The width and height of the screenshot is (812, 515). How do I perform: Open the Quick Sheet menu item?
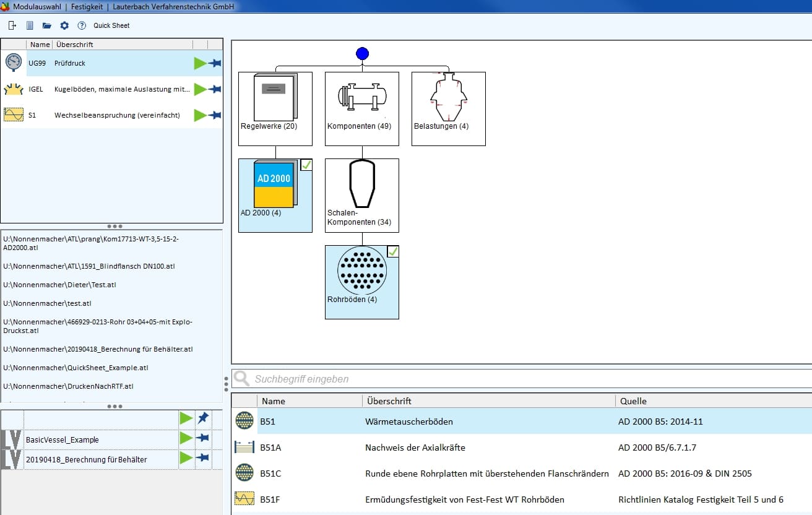pyautogui.click(x=112, y=25)
